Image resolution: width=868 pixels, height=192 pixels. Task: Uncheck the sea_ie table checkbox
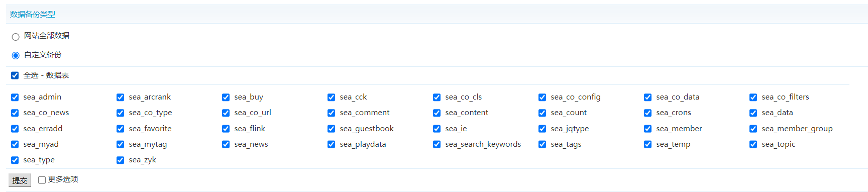pos(437,129)
